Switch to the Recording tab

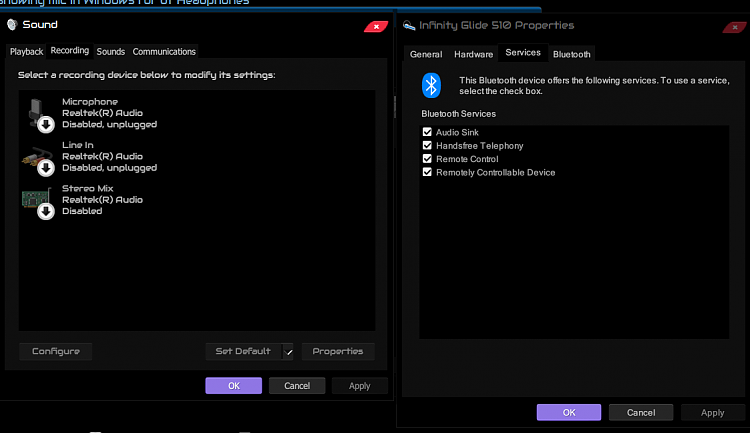69,51
